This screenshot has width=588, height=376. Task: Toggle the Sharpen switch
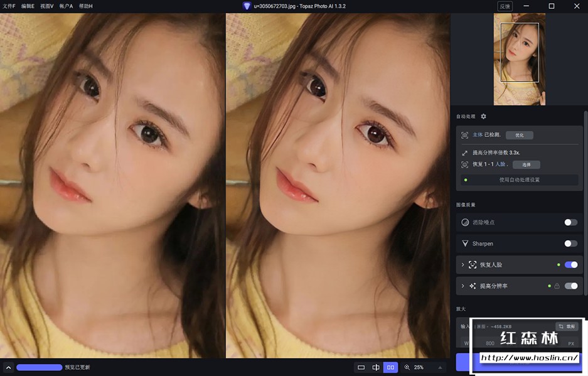[571, 244]
